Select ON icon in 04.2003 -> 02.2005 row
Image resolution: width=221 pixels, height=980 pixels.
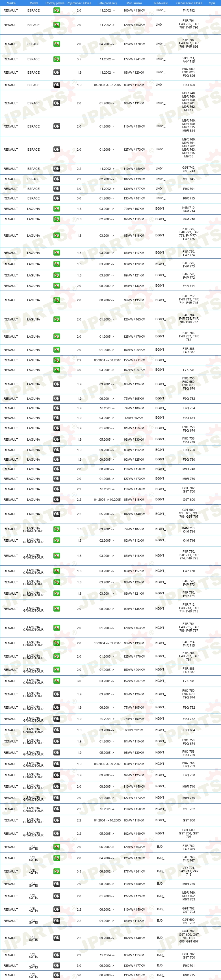click(57, 85)
